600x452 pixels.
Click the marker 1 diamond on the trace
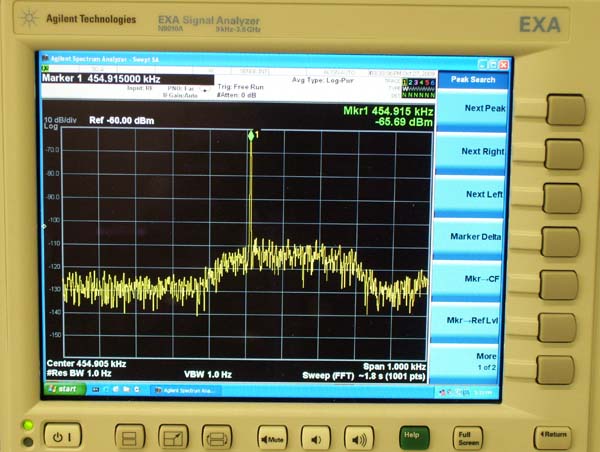coord(251,135)
